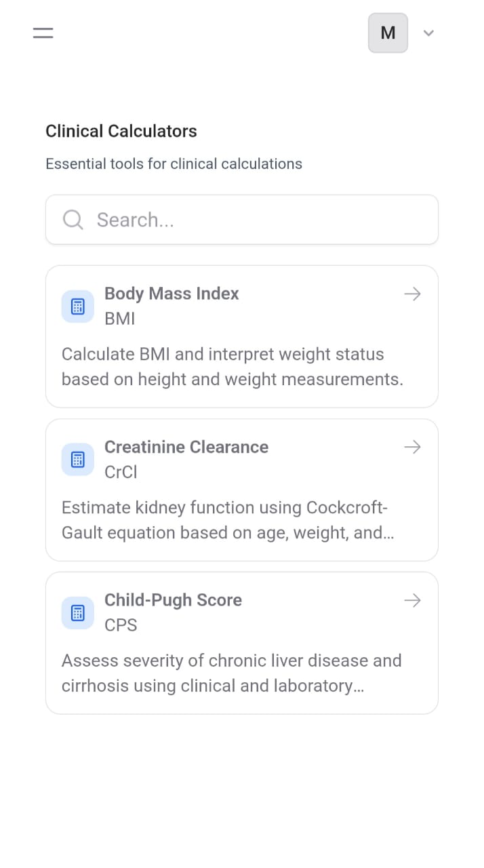Click the CrCl subtitle label

(x=121, y=472)
